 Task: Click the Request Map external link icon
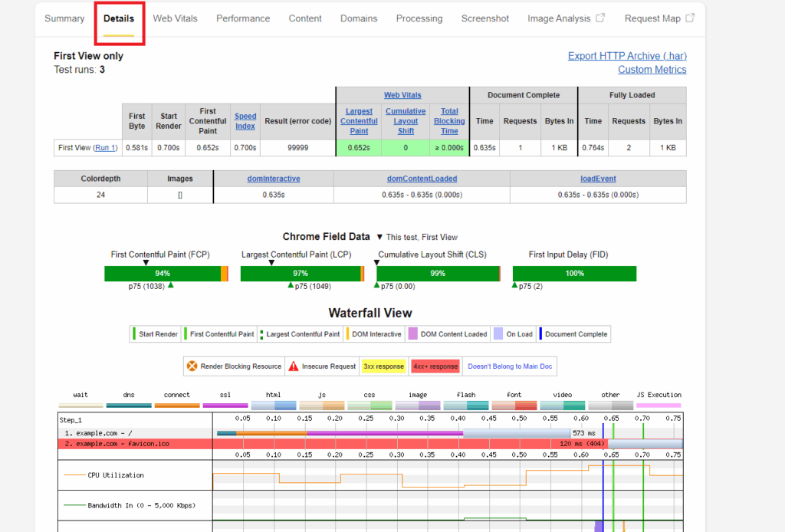pyautogui.click(x=690, y=18)
